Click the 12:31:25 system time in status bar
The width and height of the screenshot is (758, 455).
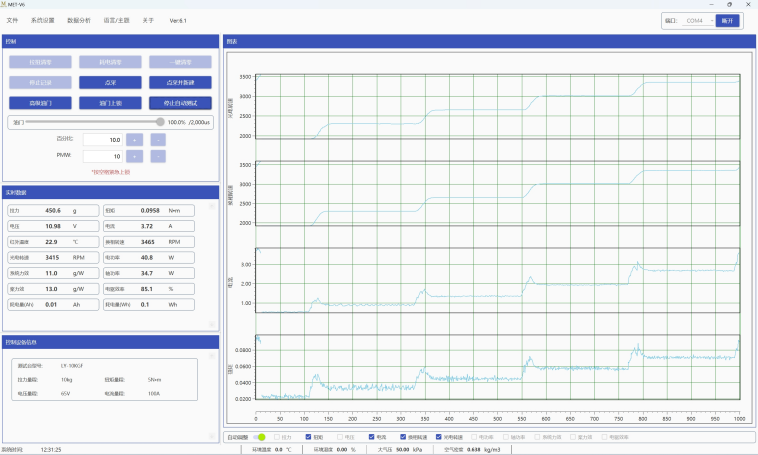[x=51, y=450]
